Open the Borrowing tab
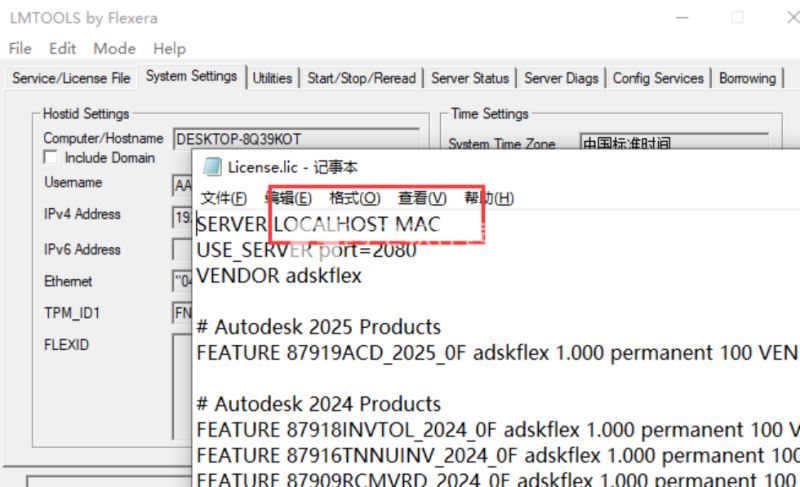 click(747, 78)
